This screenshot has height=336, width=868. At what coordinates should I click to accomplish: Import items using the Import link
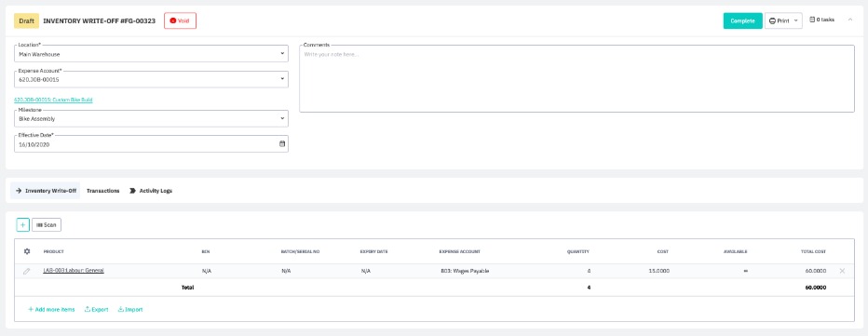130,309
